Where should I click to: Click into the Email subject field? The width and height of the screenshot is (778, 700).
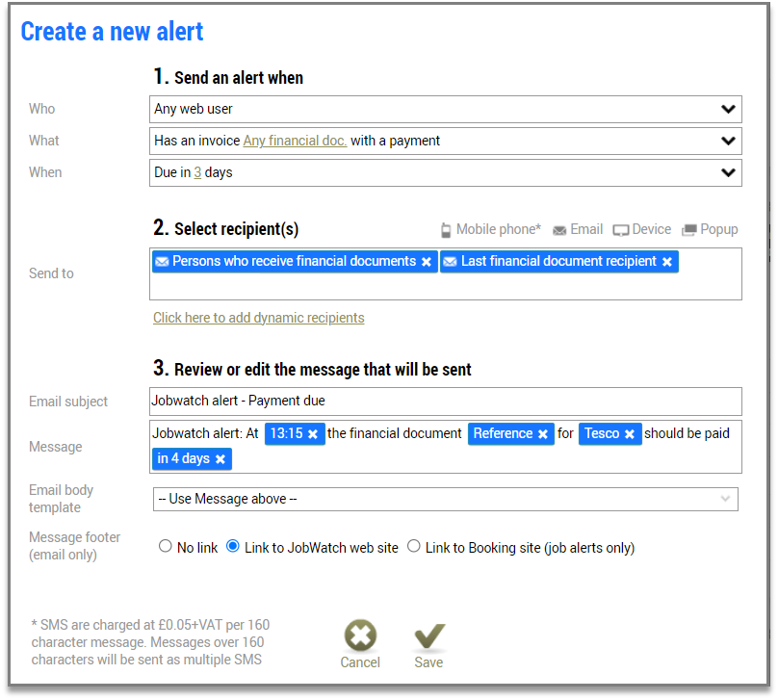coord(446,402)
